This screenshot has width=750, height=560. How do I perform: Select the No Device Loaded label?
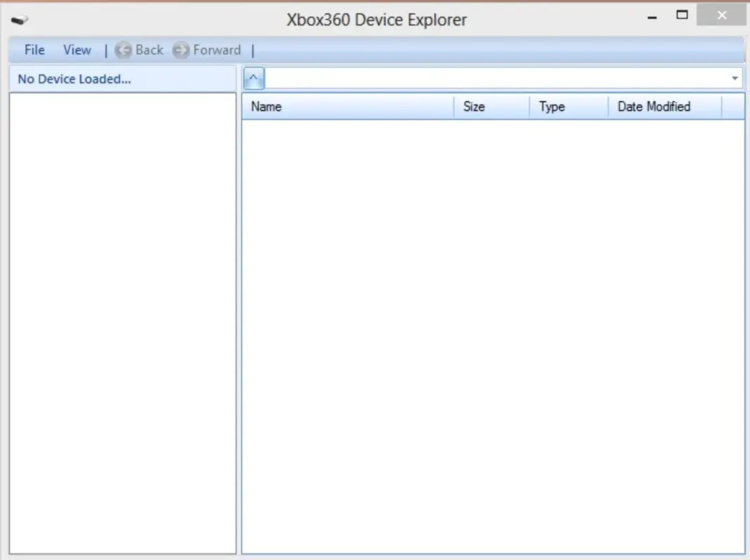(73, 78)
